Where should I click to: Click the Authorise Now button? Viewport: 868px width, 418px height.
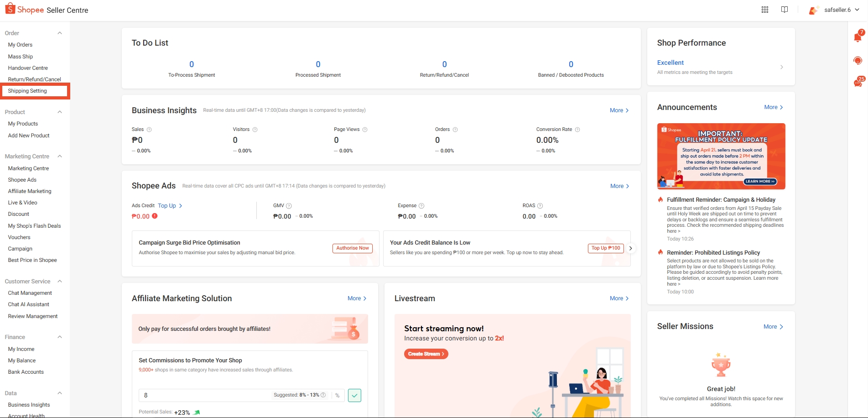353,248
